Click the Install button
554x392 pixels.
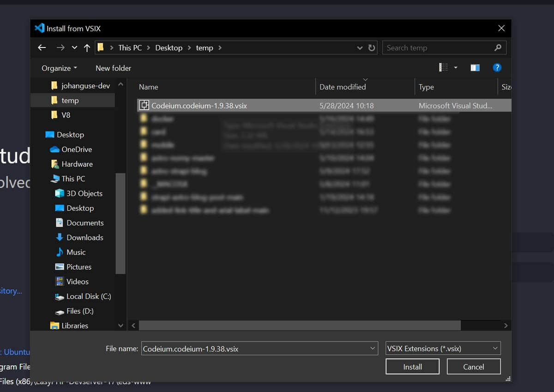412,366
